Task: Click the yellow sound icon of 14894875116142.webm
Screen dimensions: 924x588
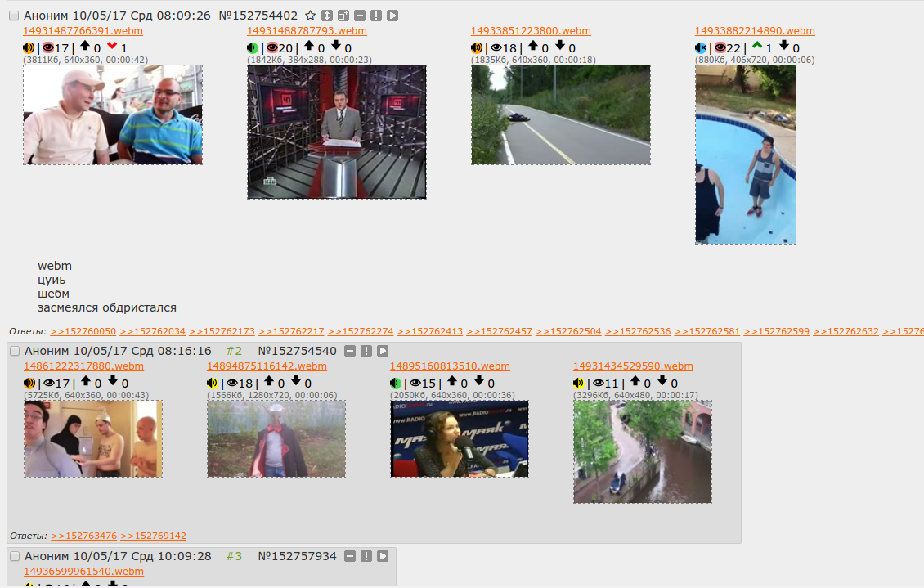Action: pos(212,383)
